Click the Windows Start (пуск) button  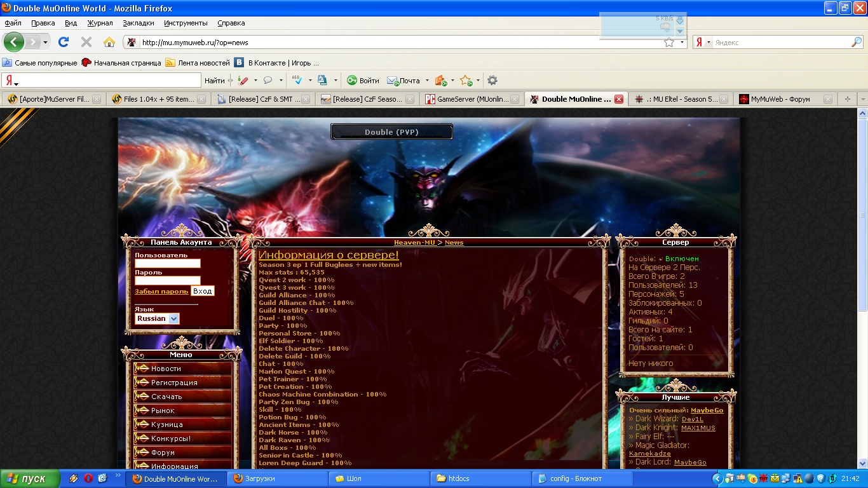point(30,478)
